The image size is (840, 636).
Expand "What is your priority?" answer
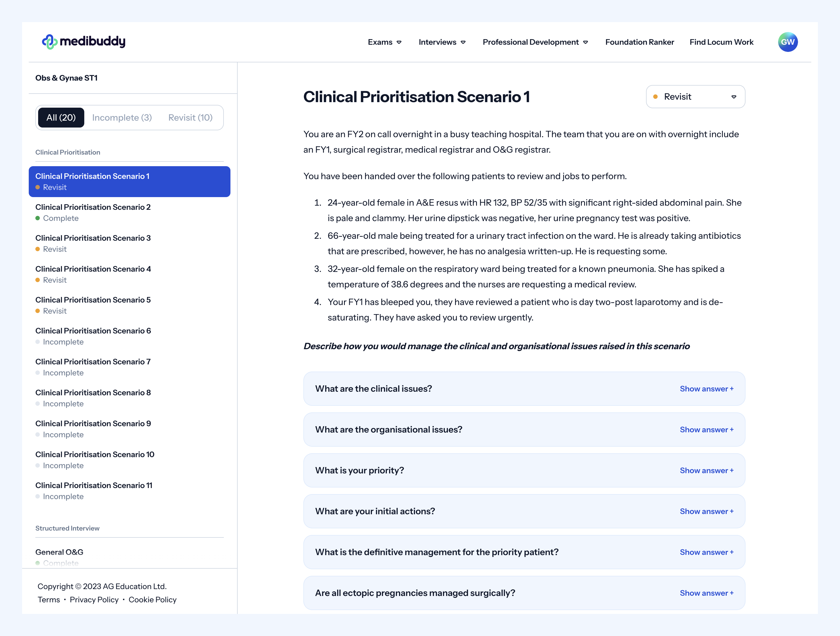coord(706,471)
